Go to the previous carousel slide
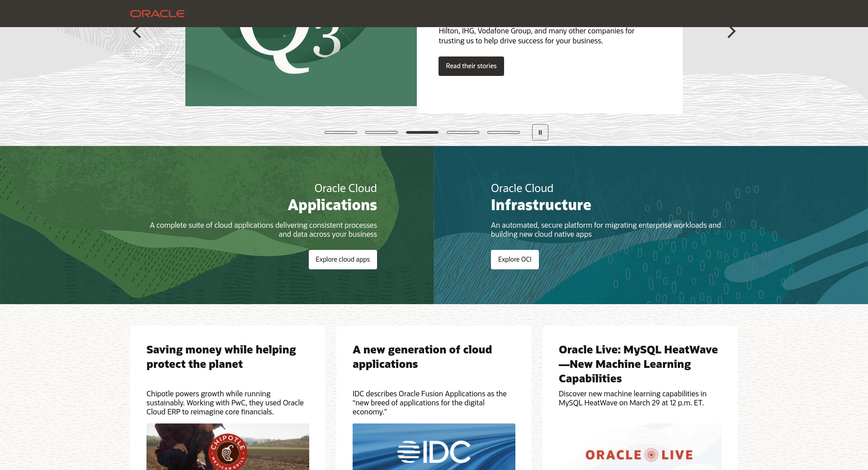The width and height of the screenshot is (868, 470). (137, 32)
